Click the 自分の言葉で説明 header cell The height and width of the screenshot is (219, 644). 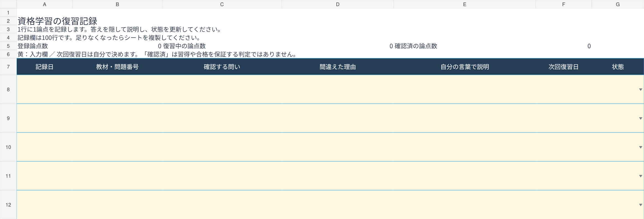click(x=465, y=67)
